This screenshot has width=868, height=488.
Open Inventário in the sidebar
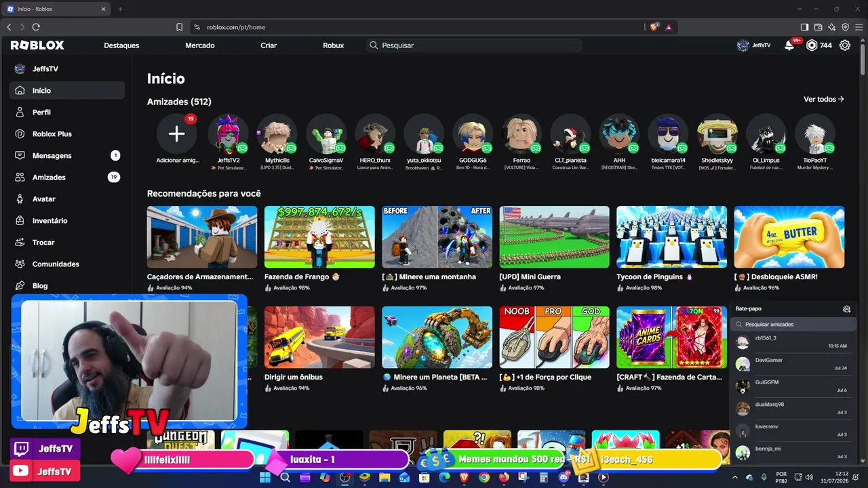click(x=66, y=220)
